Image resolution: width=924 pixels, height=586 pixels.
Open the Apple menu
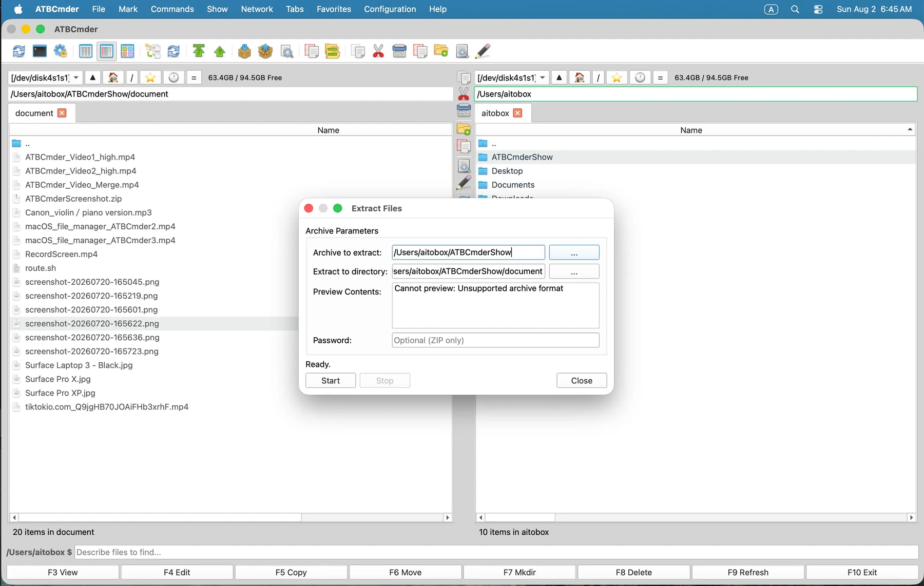point(18,9)
